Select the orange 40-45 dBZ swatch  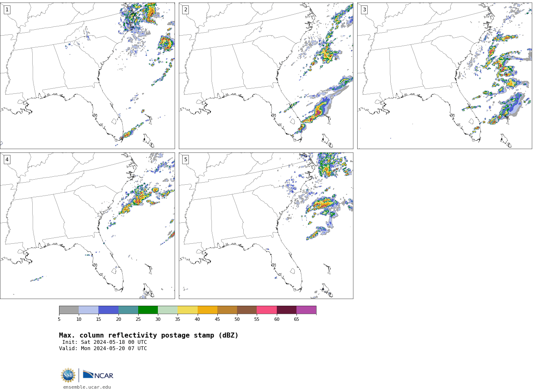(207, 310)
